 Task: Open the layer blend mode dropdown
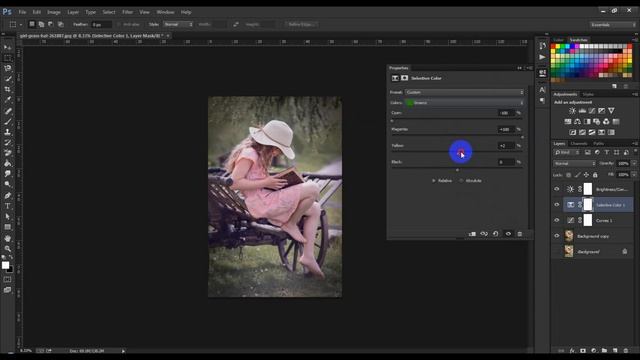click(575, 163)
